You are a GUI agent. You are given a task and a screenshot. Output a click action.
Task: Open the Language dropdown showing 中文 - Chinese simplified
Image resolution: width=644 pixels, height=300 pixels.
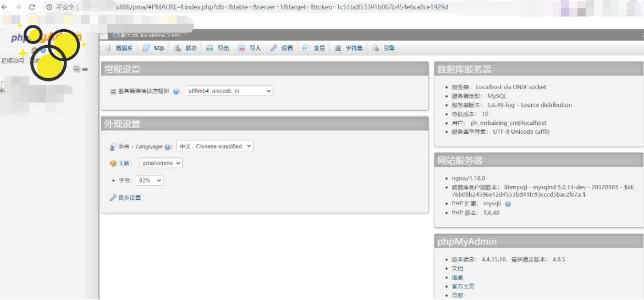coord(215,146)
